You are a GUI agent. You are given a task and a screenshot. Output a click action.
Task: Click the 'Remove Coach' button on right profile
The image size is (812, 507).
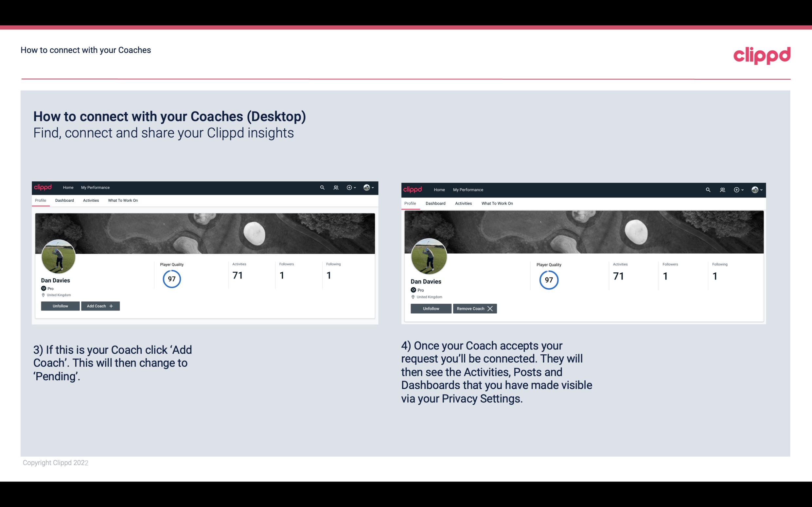point(474,308)
